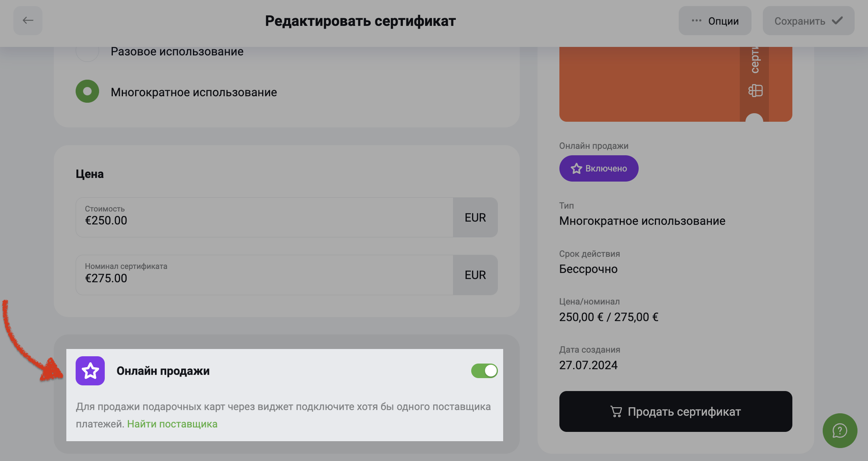The width and height of the screenshot is (868, 461).
Task: Open the EUR currency selector for Номинал сертификата
Action: pos(475,275)
